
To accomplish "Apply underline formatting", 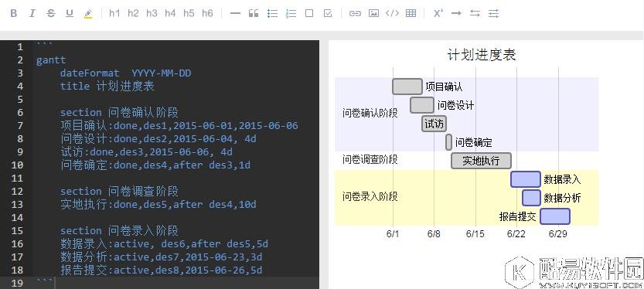I will (x=70, y=14).
